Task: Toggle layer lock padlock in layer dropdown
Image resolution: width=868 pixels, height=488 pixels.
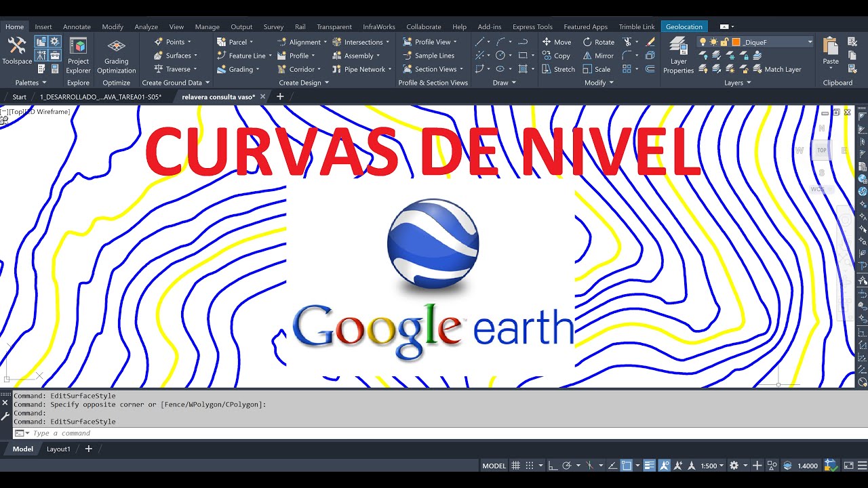Action: 724,42
